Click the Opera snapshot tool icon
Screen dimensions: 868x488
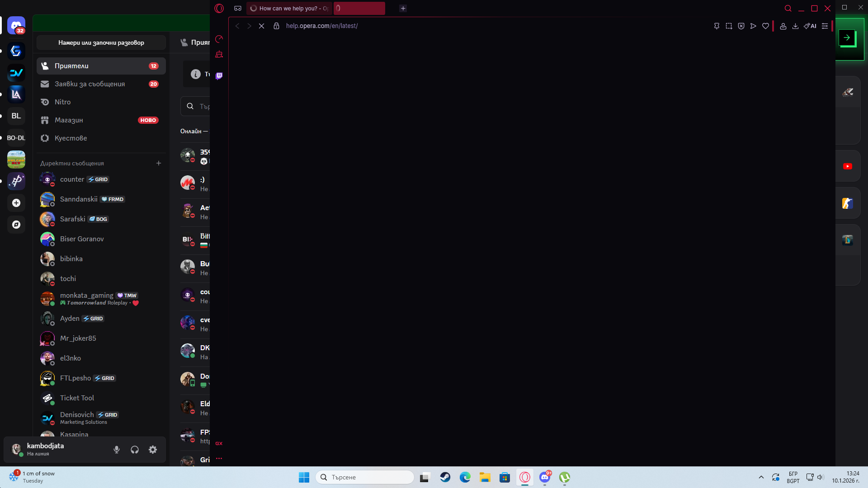tap(729, 26)
